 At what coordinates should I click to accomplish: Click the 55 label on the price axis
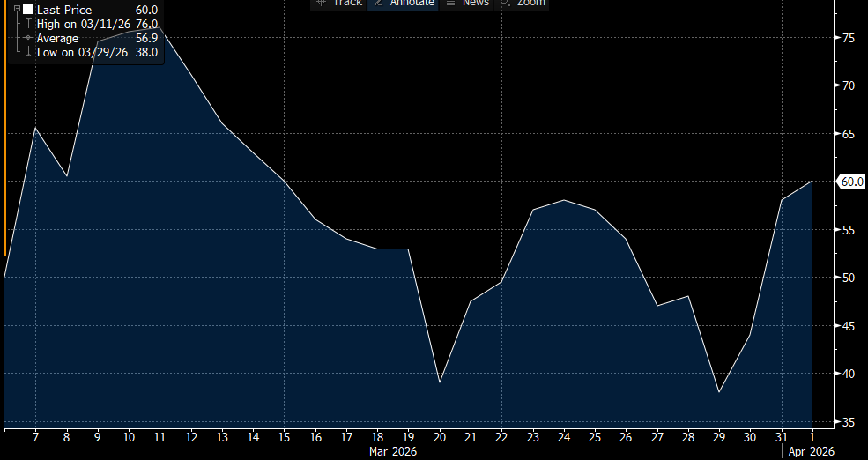pyautogui.click(x=849, y=230)
